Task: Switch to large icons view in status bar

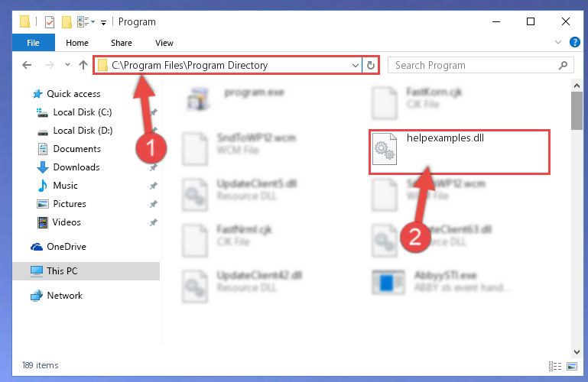Action: (572, 366)
